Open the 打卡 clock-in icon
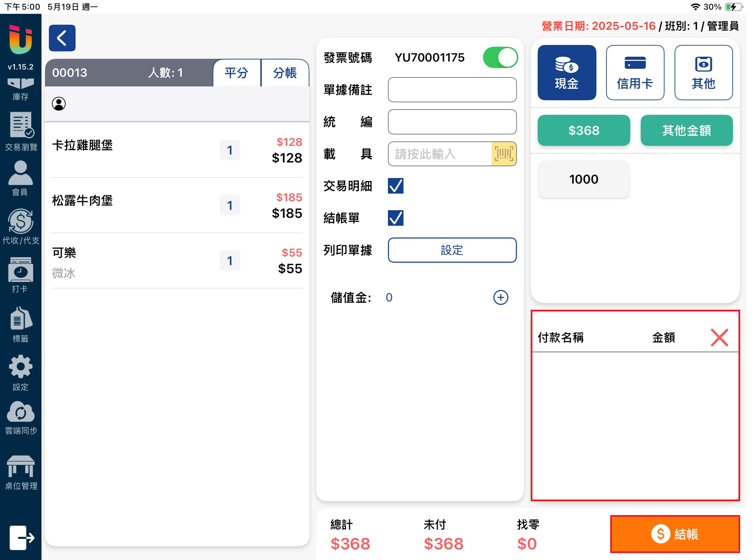753x560 pixels. pos(20,274)
